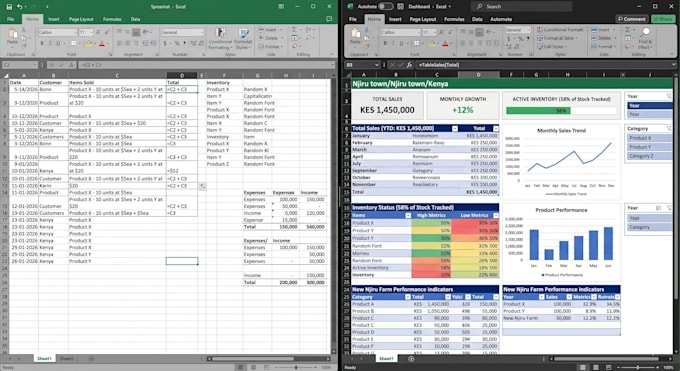This screenshot has height=371, width=680.
Task: Click Insert Function fx in Dashboard window
Action: 409,65
